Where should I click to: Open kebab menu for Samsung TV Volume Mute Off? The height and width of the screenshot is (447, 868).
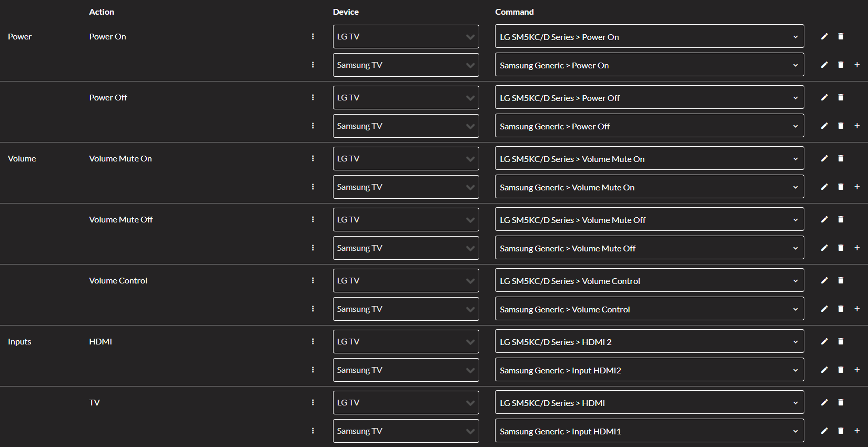pos(313,248)
